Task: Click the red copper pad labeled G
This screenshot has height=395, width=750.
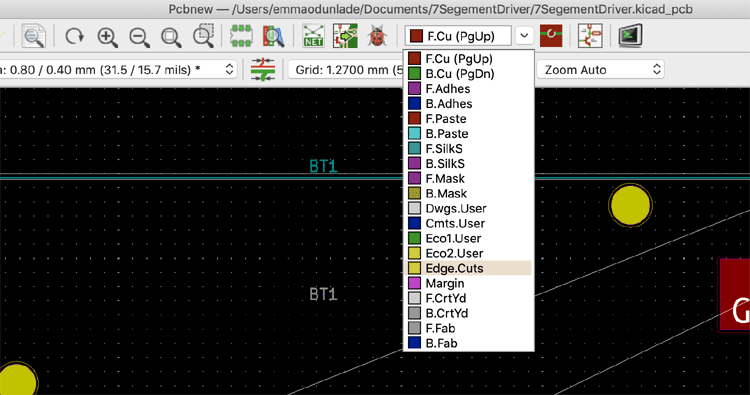Action: coord(735,295)
